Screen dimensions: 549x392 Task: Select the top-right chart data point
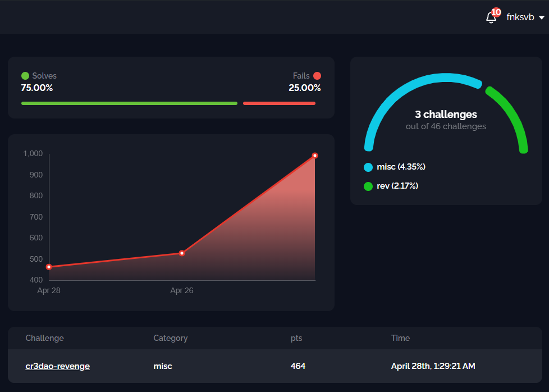(x=315, y=156)
